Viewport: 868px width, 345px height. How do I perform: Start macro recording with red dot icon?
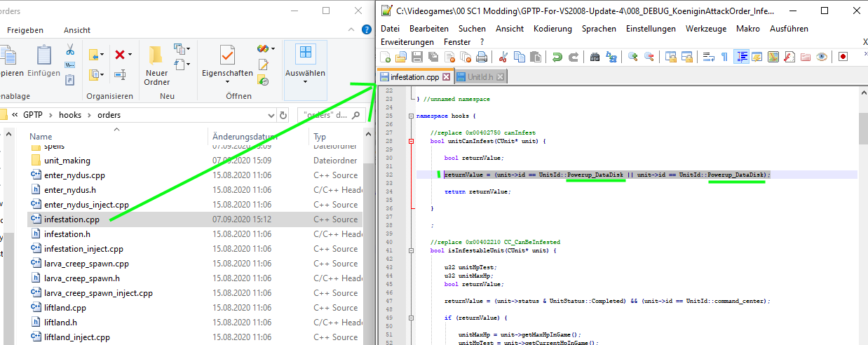[843, 57]
